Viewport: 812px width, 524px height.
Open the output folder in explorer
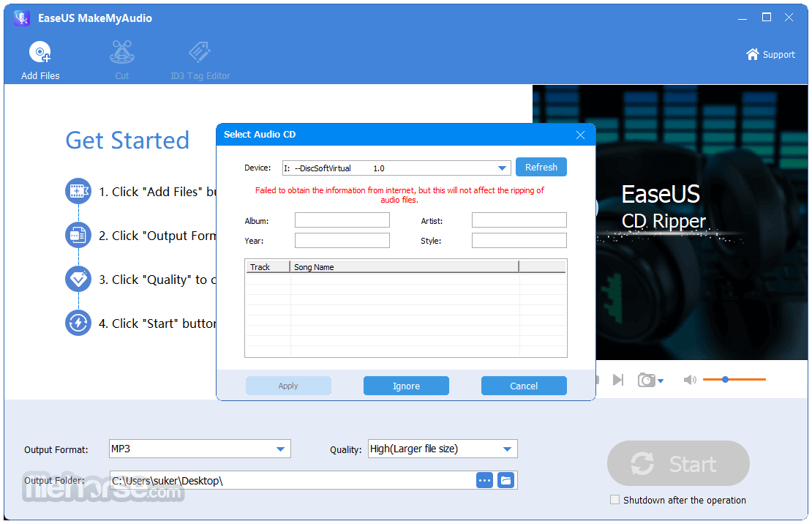tap(506, 481)
